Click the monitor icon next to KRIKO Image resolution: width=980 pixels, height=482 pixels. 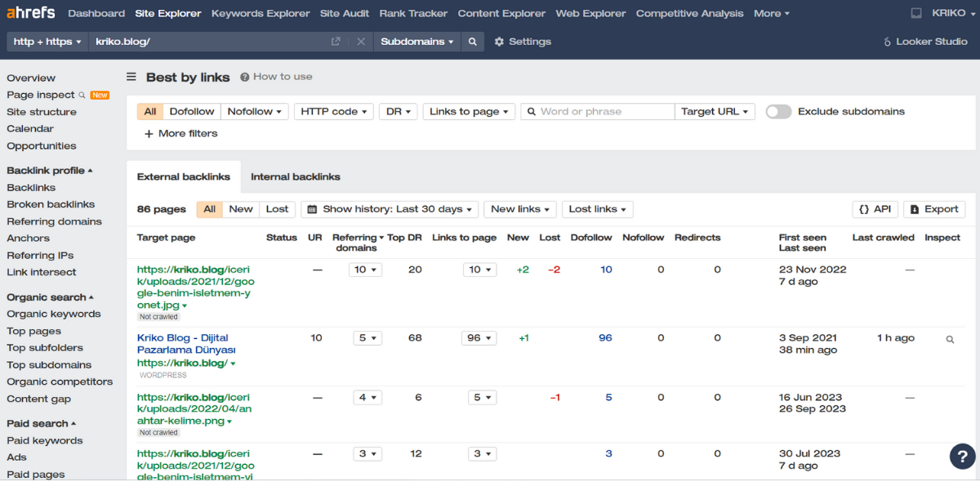pyautogui.click(x=916, y=13)
